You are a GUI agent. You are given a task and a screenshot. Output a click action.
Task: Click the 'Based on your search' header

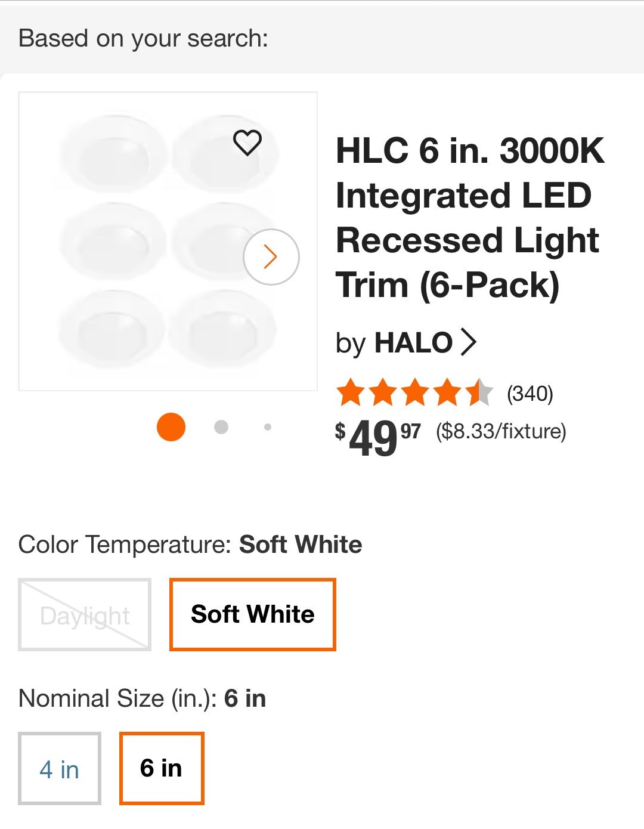click(x=143, y=38)
